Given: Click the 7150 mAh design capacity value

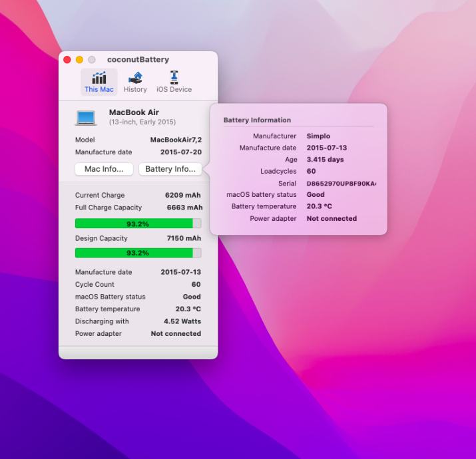Looking at the screenshot, I should [x=184, y=238].
